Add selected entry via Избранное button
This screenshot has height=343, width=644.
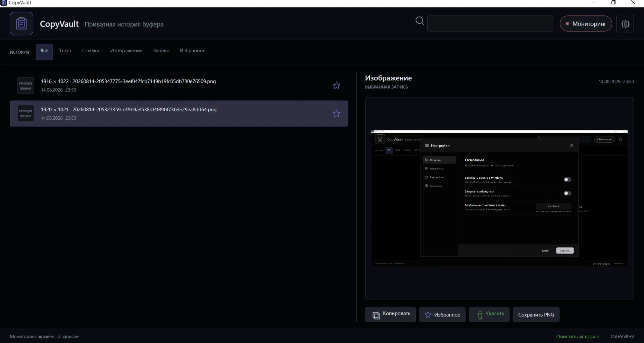point(442,315)
